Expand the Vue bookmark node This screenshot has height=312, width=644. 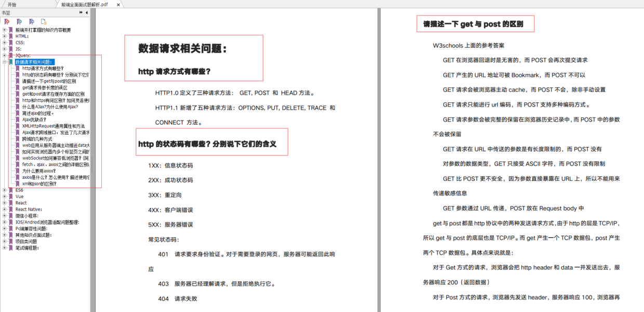click(x=4, y=197)
